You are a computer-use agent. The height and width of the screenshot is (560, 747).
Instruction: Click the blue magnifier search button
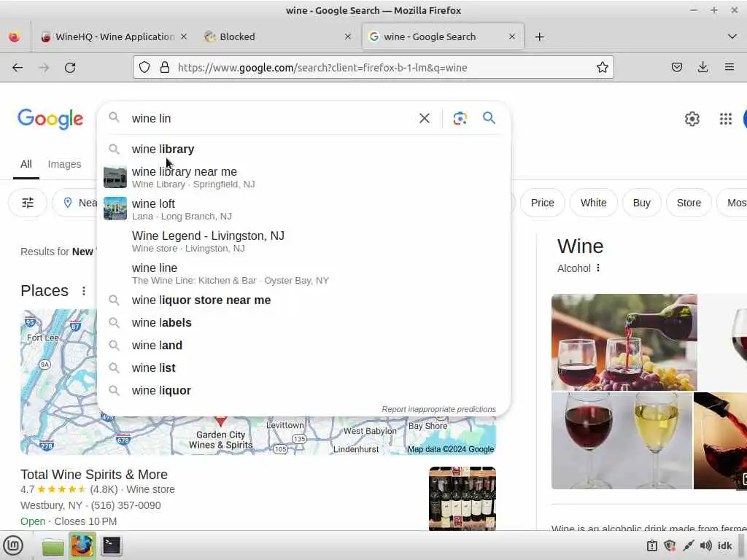pos(489,117)
